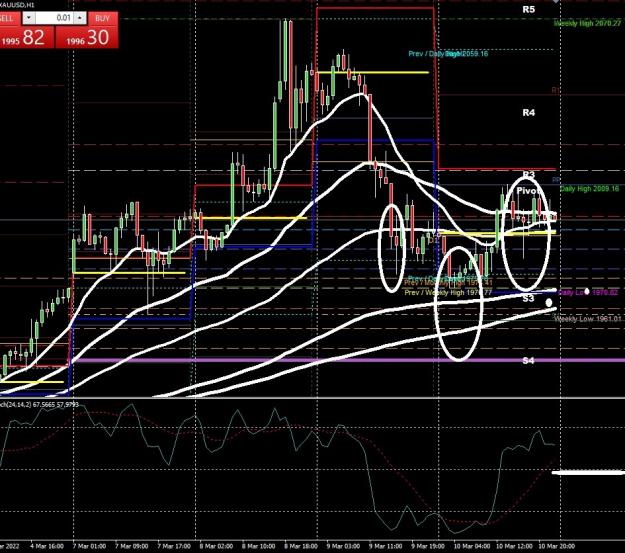Click the Weekly High 2070.27 label

588,24
